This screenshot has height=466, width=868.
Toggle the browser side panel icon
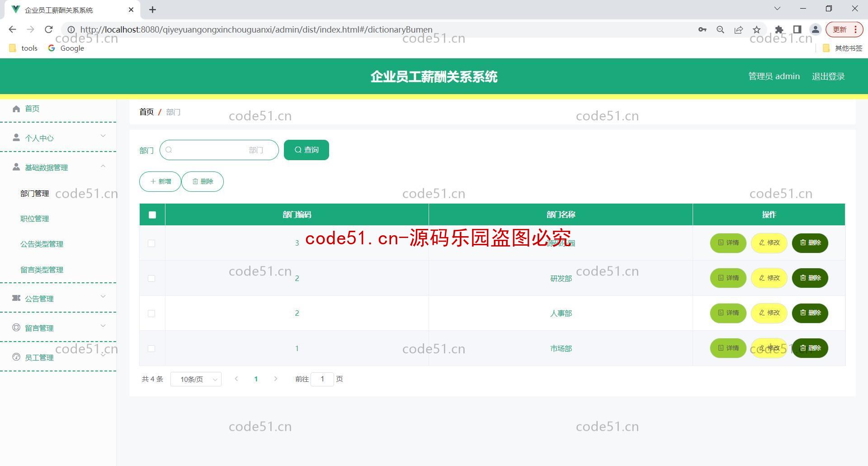[797, 30]
